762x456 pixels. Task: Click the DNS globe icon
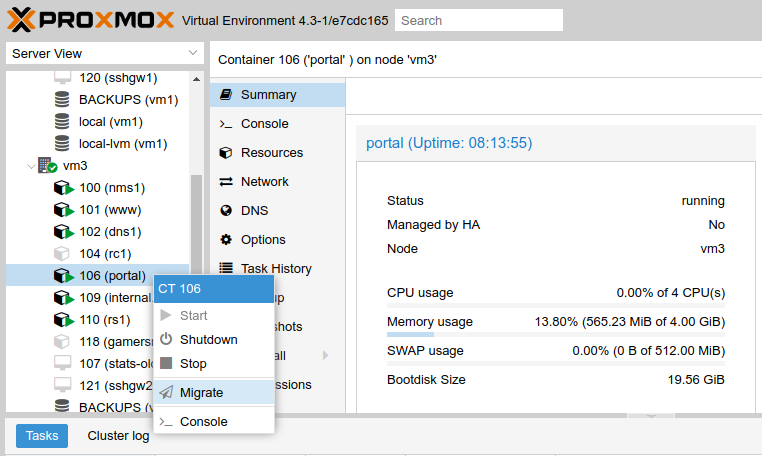[226, 210]
